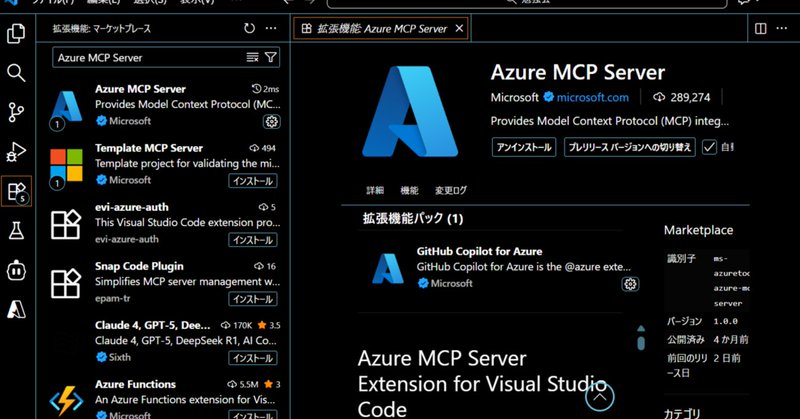
Task: Refresh the extensions marketplace list
Action: (249, 29)
